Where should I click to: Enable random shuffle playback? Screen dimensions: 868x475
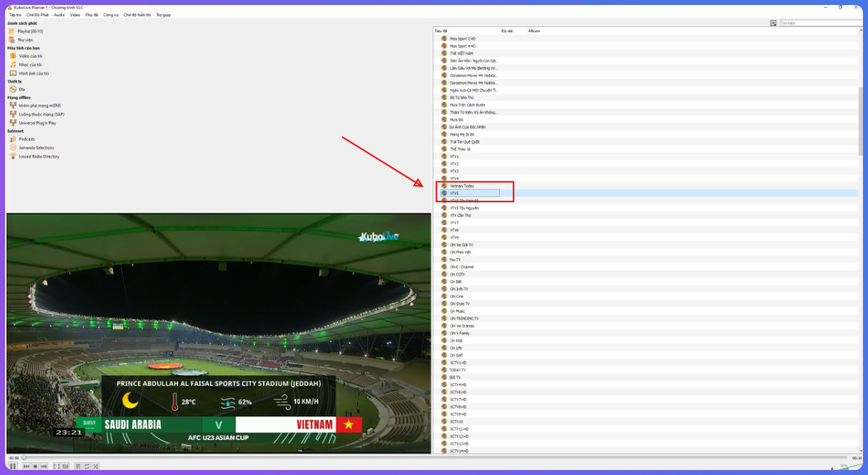[95, 466]
